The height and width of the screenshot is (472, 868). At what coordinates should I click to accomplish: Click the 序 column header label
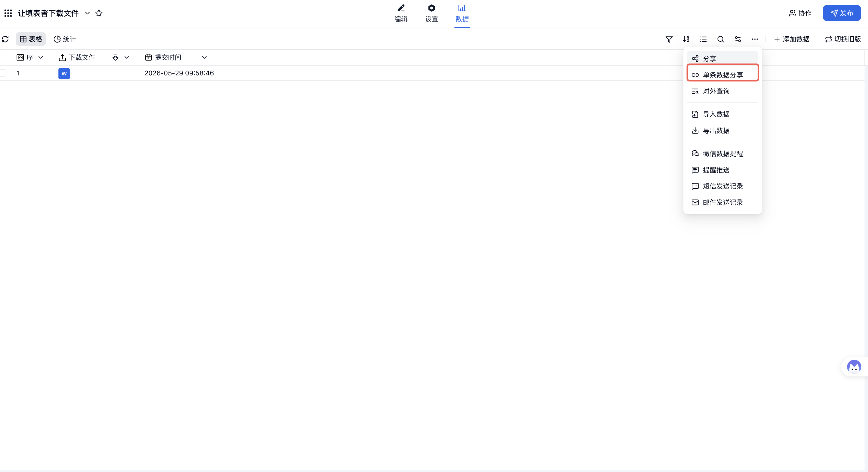point(30,58)
